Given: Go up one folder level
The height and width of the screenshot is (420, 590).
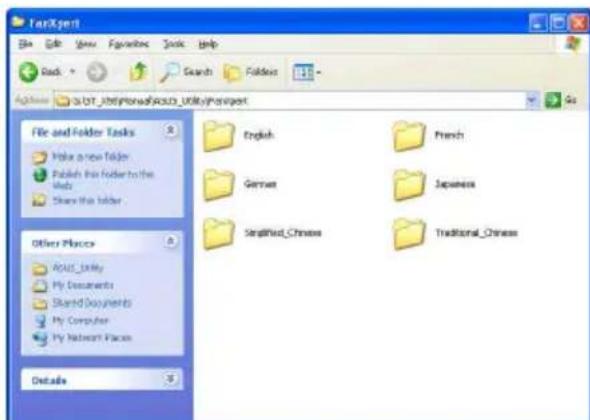Looking at the screenshot, I should (x=138, y=72).
